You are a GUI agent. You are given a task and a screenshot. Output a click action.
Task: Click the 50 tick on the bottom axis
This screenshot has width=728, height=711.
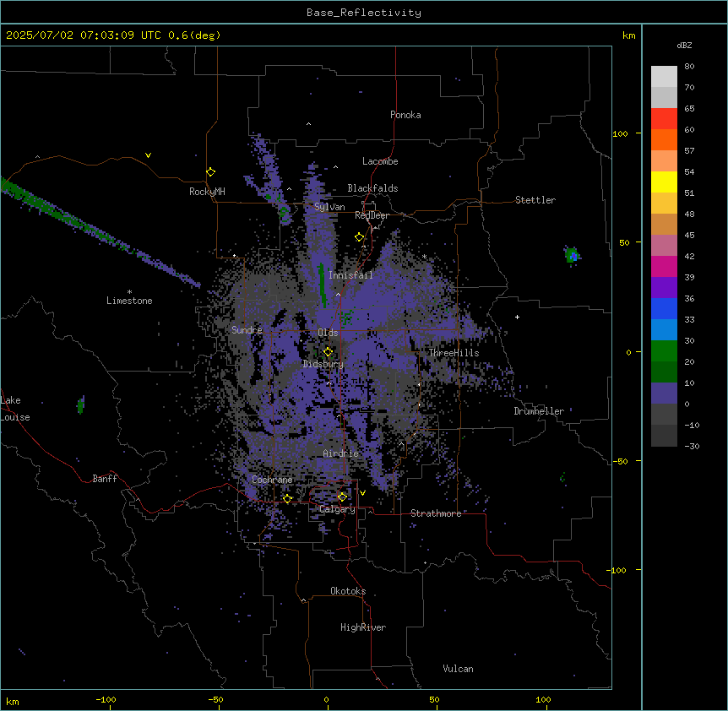[x=434, y=699]
